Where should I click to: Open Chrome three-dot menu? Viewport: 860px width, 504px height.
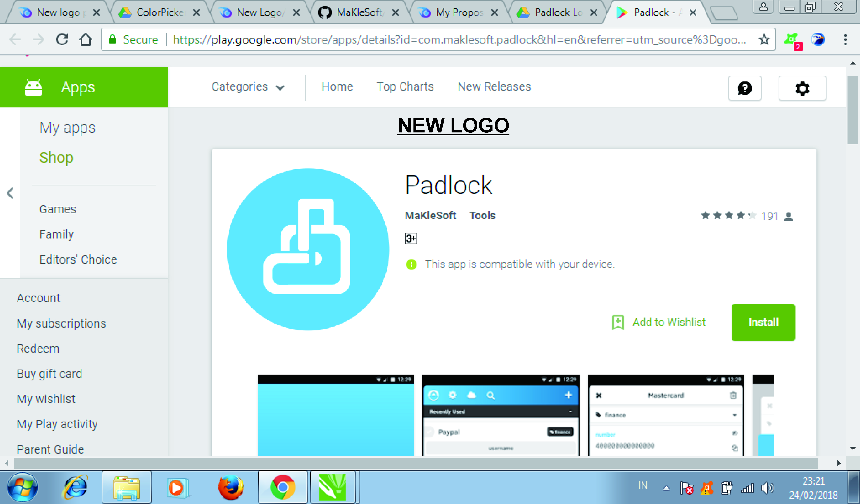pos(845,40)
